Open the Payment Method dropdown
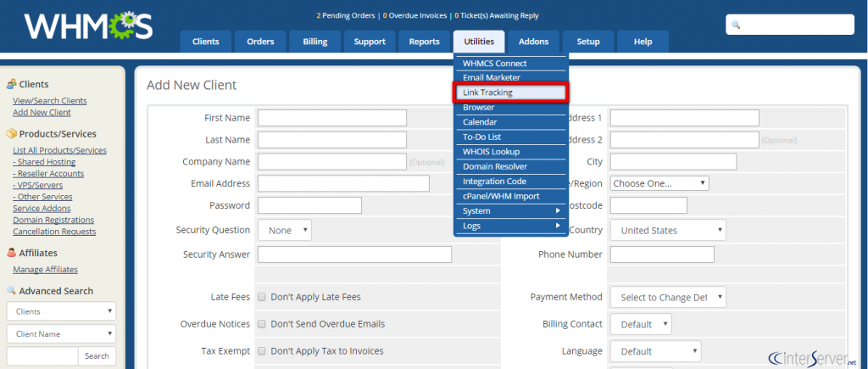Image resolution: width=868 pixels, height=369 pixels. click(x=668, y=297)
